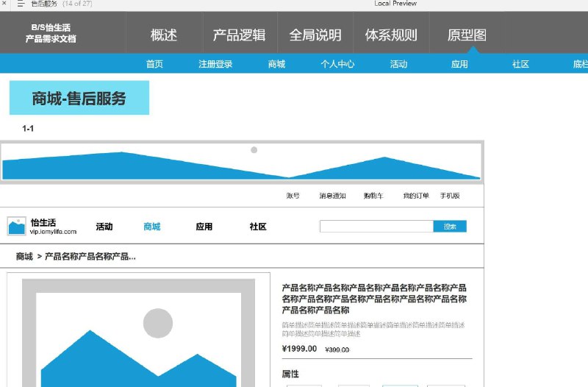Click the blue 搜索 button
This screenshot has height=387, width=588.
click(x=450, y=227)
